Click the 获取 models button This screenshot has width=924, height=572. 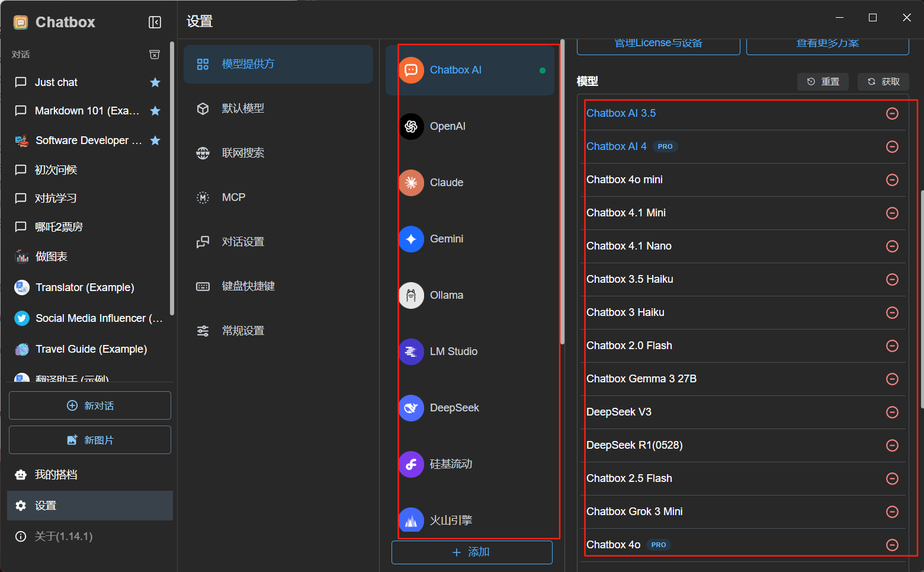point(883,82)
